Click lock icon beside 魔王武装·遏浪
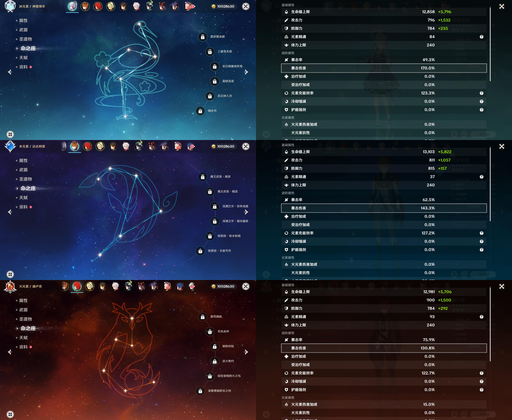512x420 pixels. point(203,177)
